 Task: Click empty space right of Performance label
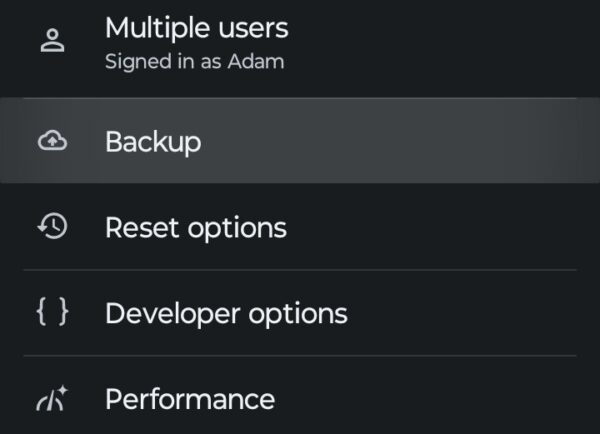(430, 400)
